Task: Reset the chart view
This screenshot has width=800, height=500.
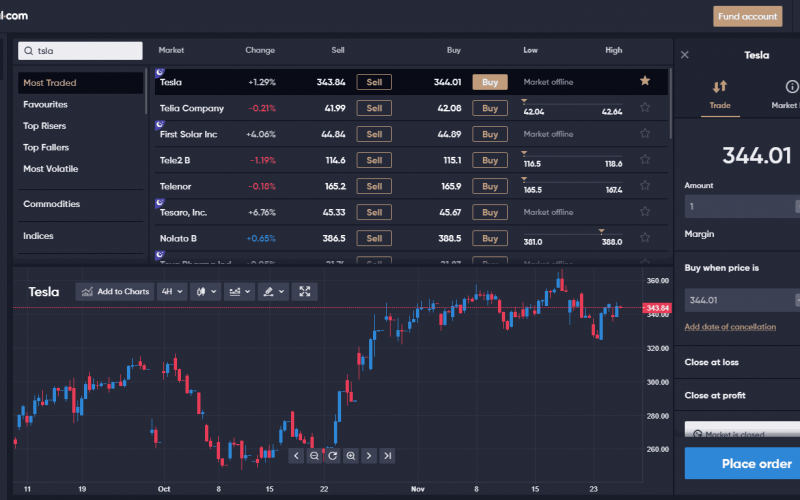Action: (333, 456)
